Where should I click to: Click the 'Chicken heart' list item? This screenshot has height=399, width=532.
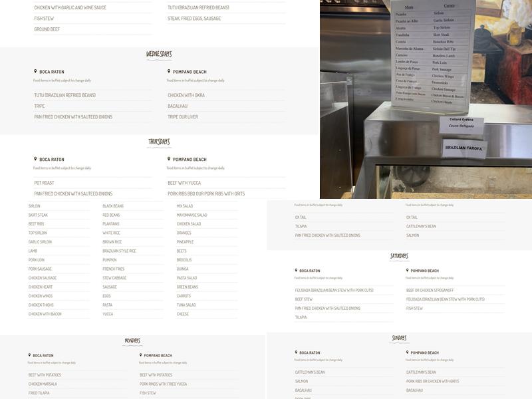coord(41,287)
